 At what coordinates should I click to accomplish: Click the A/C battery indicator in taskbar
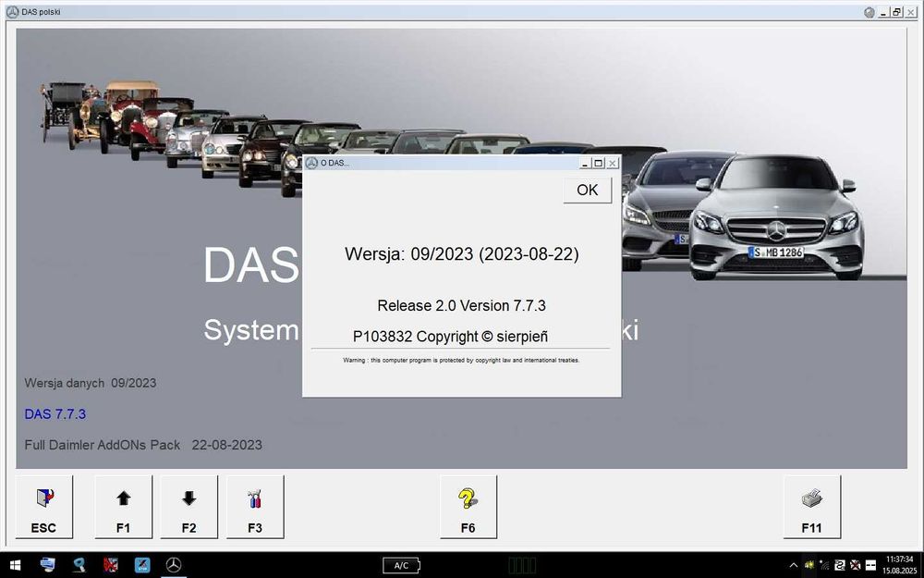401,566
